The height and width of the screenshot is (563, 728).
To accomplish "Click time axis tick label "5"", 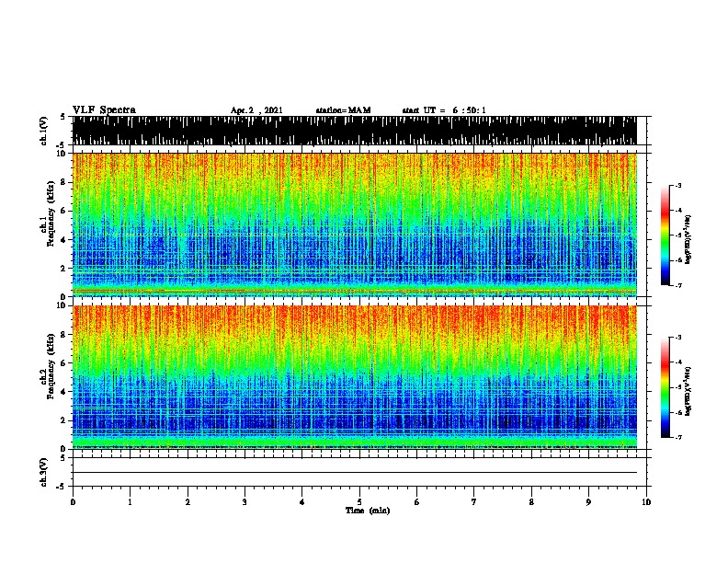I will [359, 502].
